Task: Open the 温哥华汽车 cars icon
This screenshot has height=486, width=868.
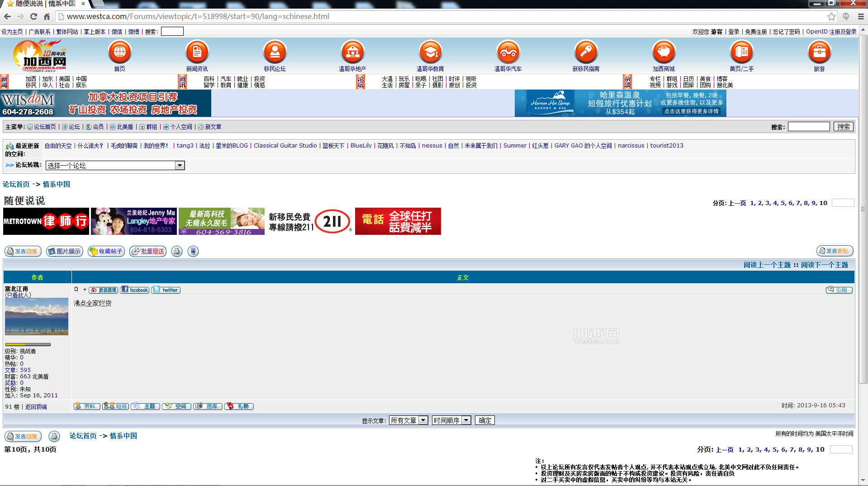Action: pyautogui.click(x=508, y=52)
